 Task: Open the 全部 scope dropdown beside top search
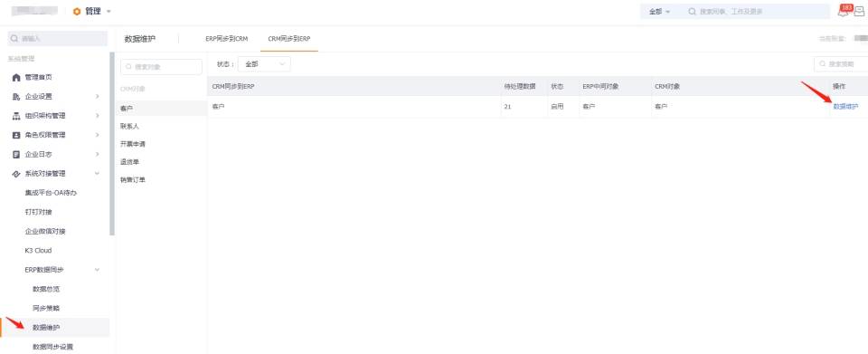pyautogui.click(x=659, y=12)
